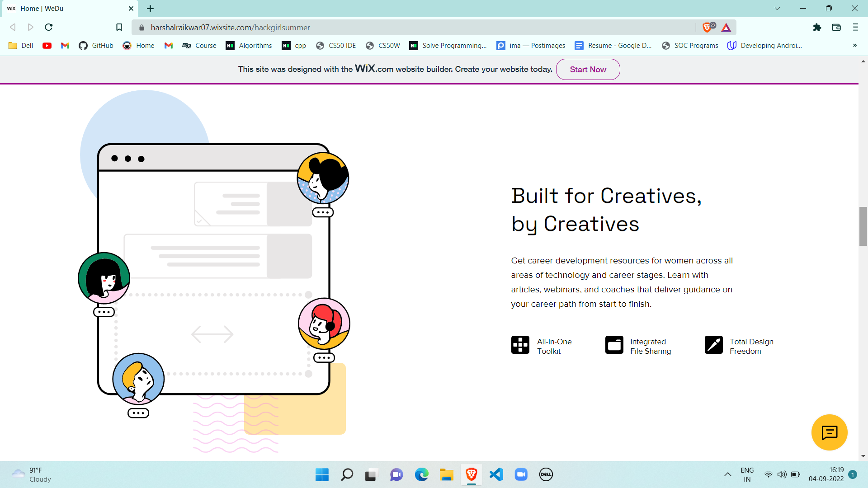Viewport: 868px width, 488px height.
Task: Open Visual Studio Code from taskbar
Action: click(496, 474)
